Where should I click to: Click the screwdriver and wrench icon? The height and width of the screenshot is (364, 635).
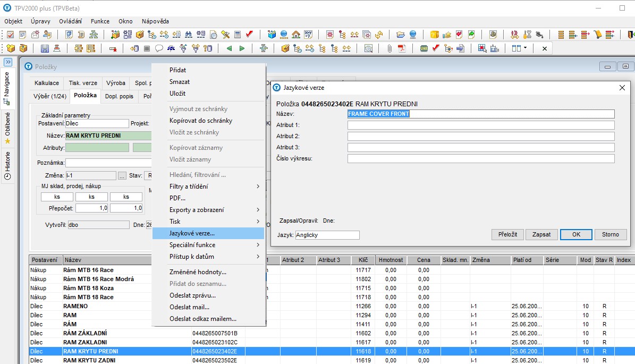(x=527, y=35)
